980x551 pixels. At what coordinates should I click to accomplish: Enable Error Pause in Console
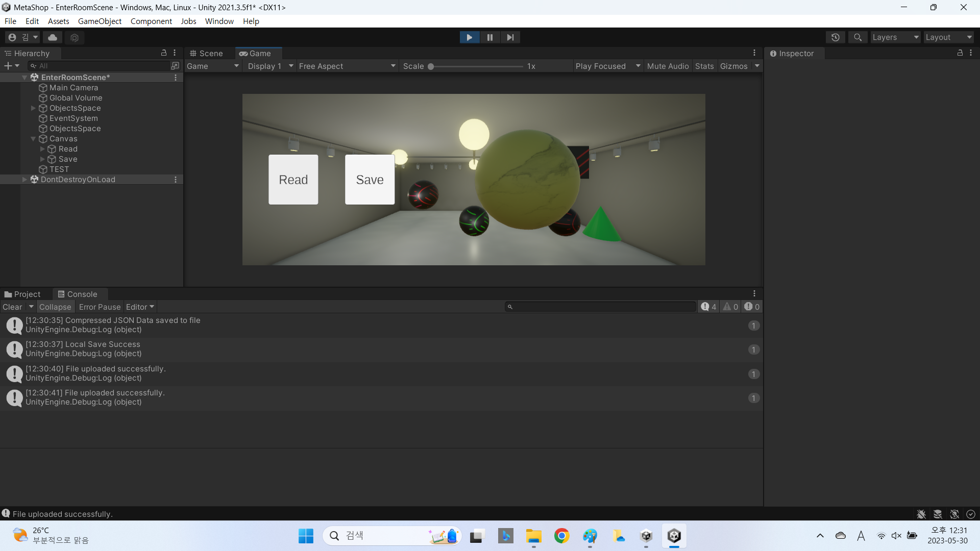[x=100, y=307]
